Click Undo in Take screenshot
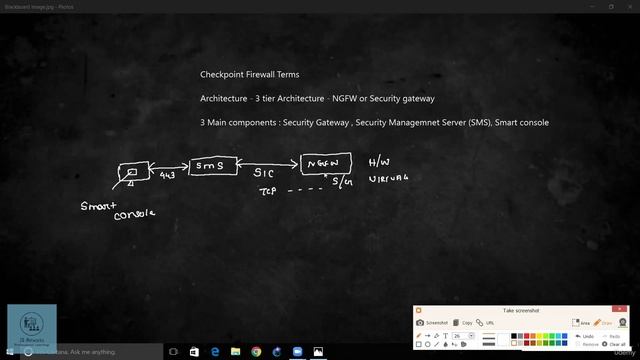 point(584,336)
